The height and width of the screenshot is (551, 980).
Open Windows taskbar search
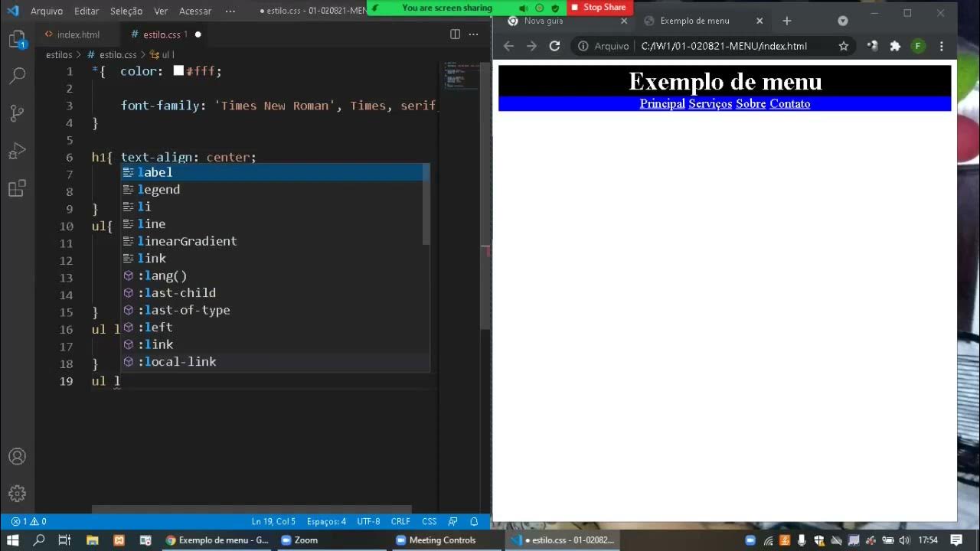coord(38,540)
